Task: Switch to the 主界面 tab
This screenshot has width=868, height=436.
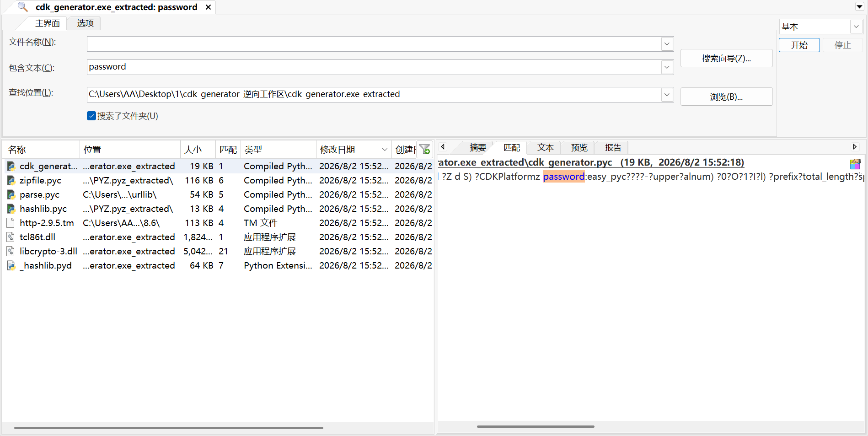Action: tap(48, 23)
